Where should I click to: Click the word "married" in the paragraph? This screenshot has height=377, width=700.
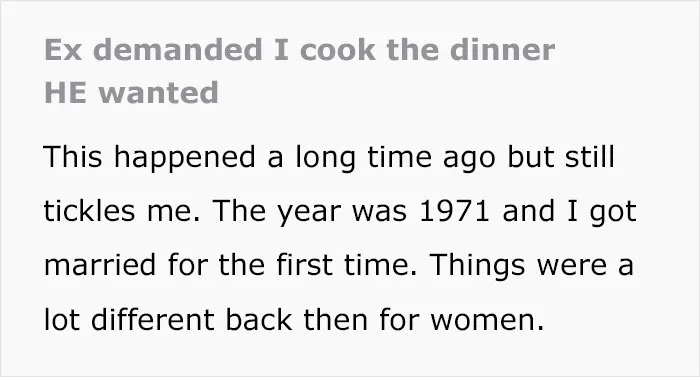pos(100,264)
